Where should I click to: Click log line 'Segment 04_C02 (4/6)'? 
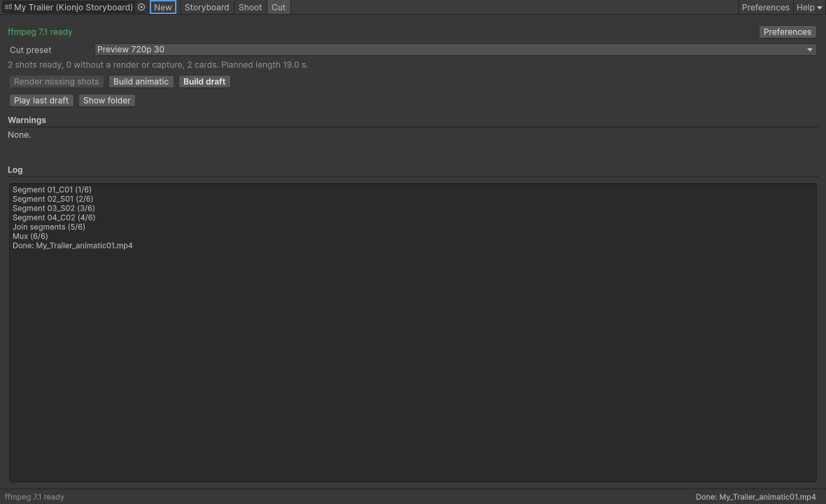point(54,218)
